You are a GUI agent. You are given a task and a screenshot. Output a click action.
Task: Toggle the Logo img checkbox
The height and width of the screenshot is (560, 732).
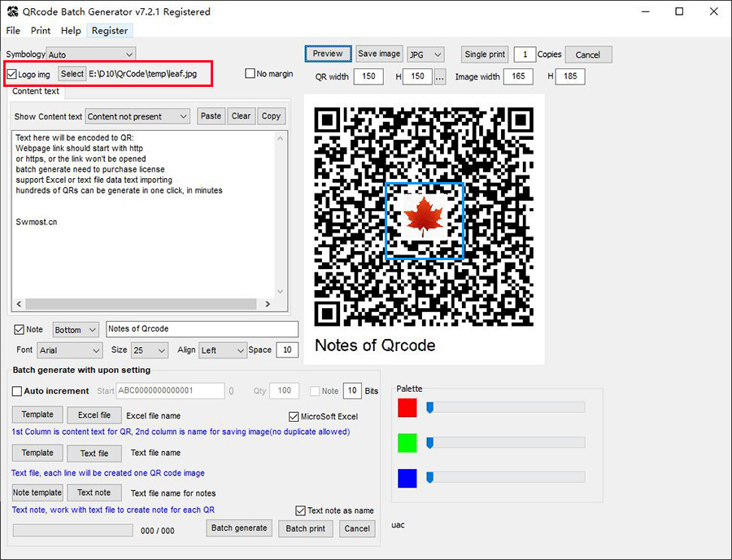coord(12,74)
